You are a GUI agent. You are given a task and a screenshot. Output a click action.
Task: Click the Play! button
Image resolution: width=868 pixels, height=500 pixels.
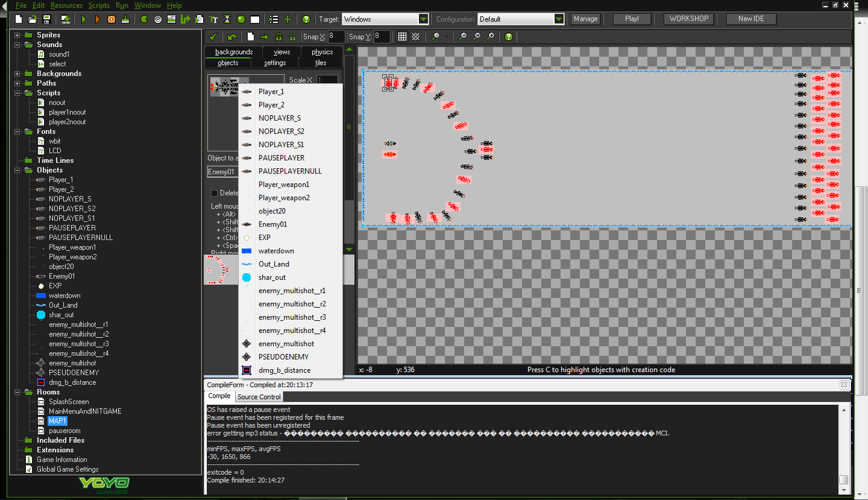(x=632, y=19)
